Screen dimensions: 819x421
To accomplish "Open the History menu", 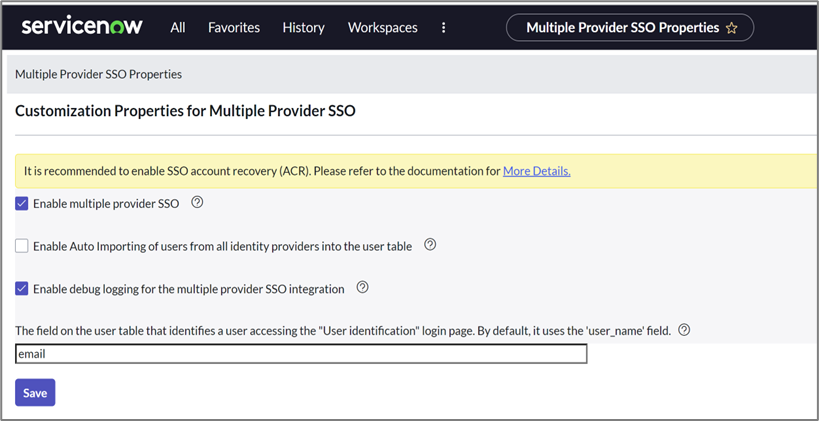I will (303, 28).
